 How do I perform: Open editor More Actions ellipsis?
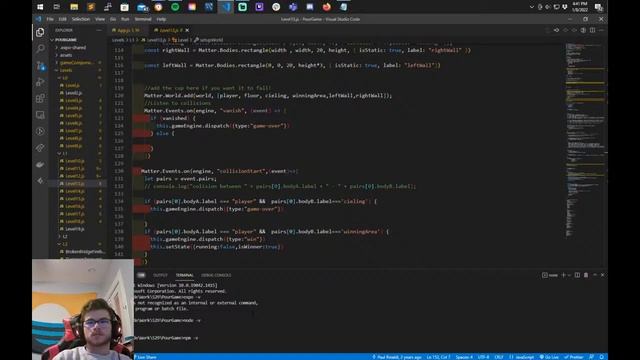pos(601,30)
